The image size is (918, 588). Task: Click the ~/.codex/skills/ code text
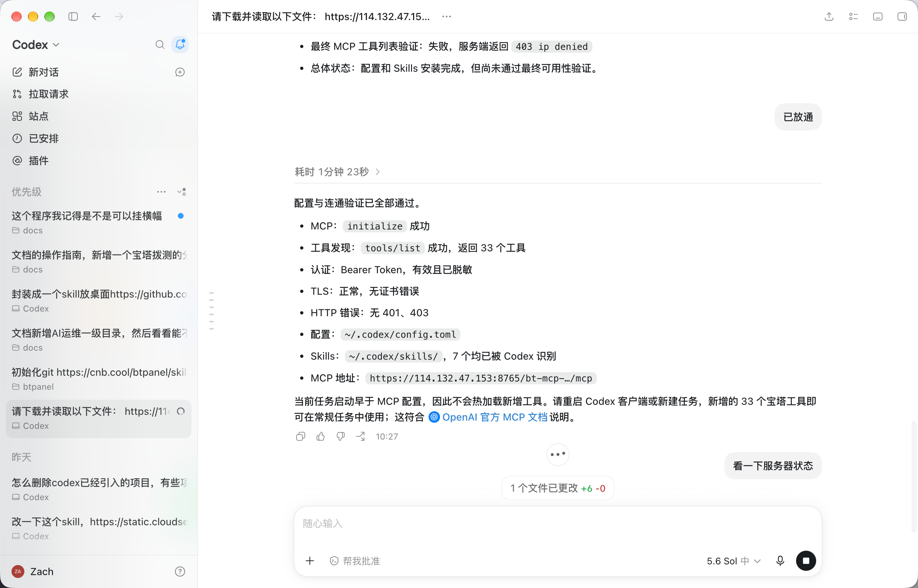393,356
